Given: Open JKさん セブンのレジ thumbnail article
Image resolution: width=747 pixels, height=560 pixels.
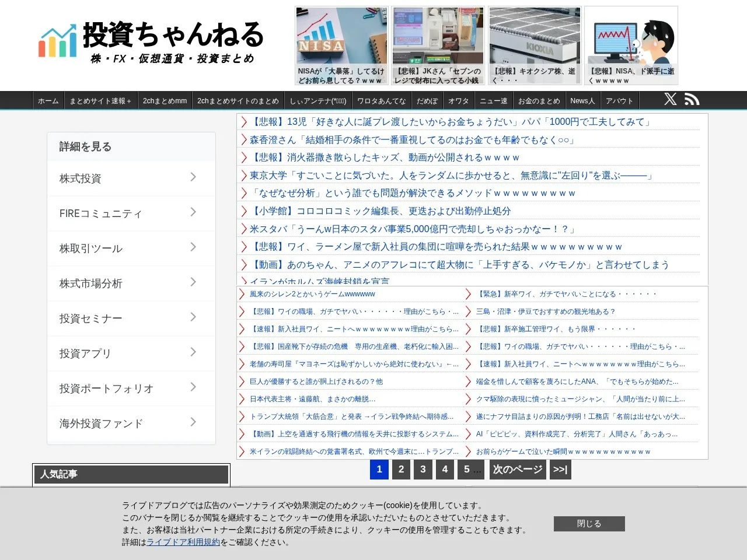Looking at the screenshot, I should pyautogui.click(x=438, y=45).
